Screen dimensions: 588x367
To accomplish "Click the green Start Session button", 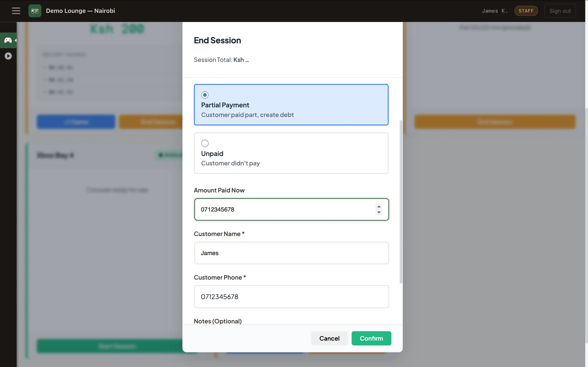I will (117, 346).
